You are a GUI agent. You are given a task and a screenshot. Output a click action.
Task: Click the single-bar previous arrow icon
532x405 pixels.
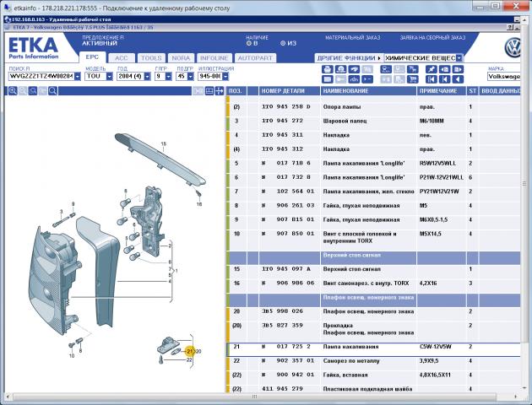[x=444, y=79]
